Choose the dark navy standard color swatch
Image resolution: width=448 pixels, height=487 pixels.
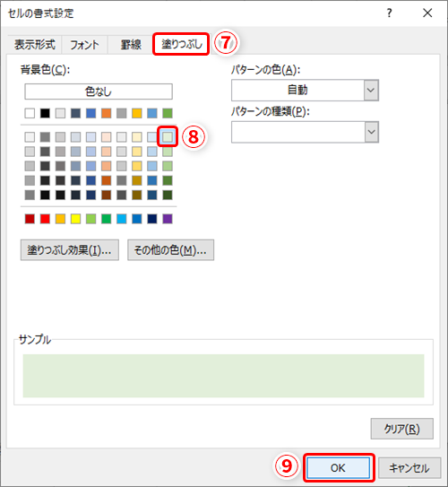pos(152,219)
